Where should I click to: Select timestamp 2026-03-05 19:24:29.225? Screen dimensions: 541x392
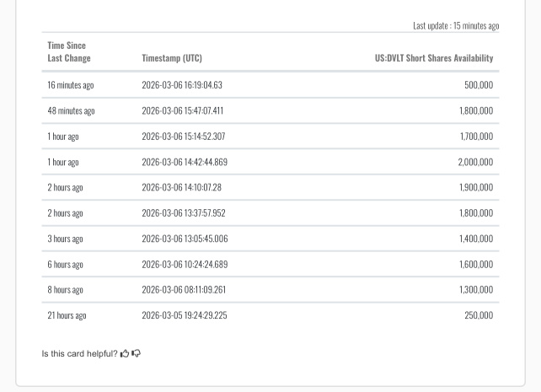(x=185, y=315)
